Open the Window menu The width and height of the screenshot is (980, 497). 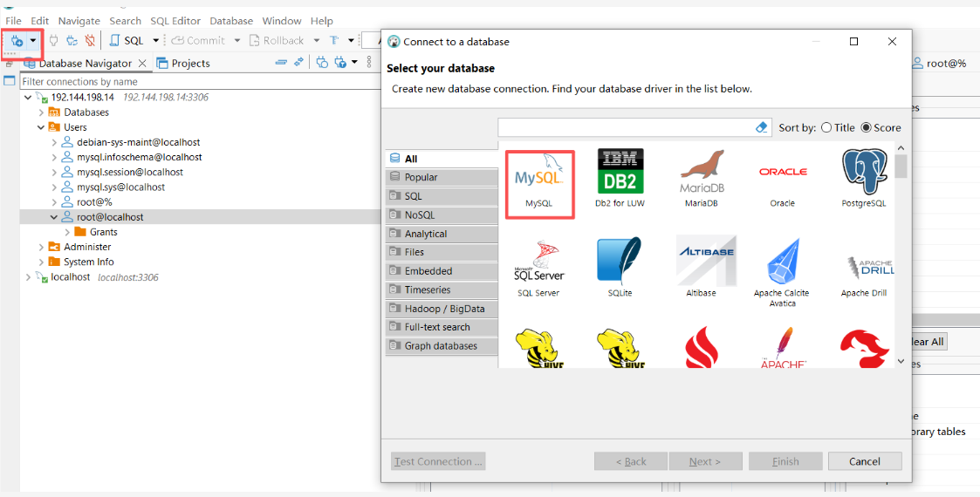click(x=282, y=21)
